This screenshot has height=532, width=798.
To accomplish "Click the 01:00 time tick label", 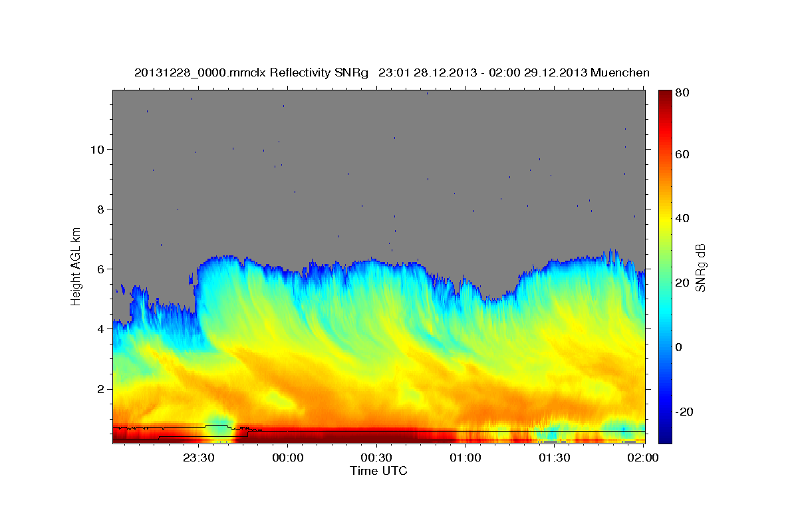I will (x=465, y=458).
